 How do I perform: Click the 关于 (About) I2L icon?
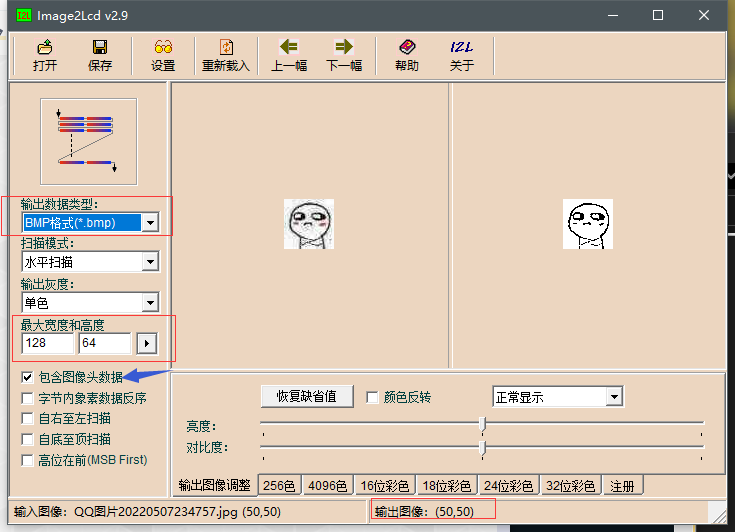click(462, 55)
